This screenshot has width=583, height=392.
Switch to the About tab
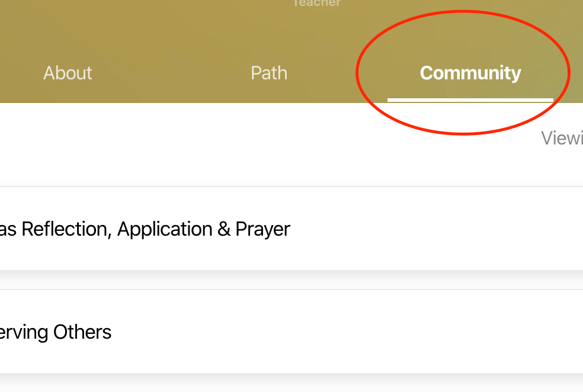pyautogui.click(x=68, y=73)
